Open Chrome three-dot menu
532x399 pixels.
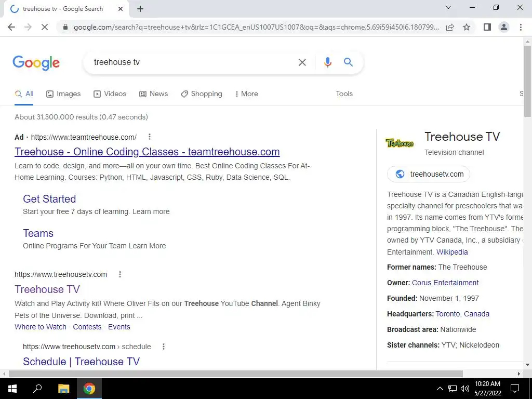pyautogui.click(x=521, y=27)
